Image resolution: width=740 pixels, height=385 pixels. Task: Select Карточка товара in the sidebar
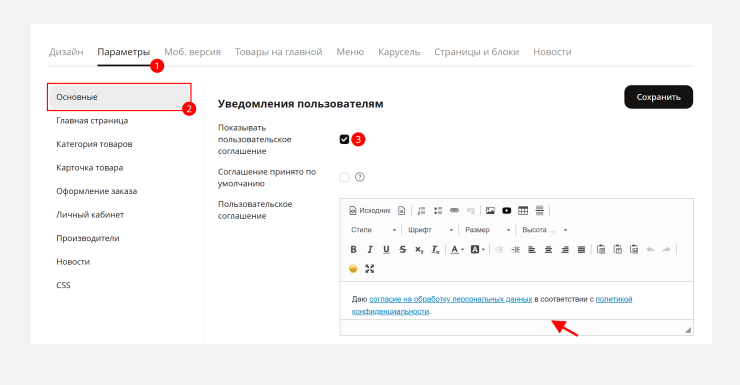(x=90, y=167)
